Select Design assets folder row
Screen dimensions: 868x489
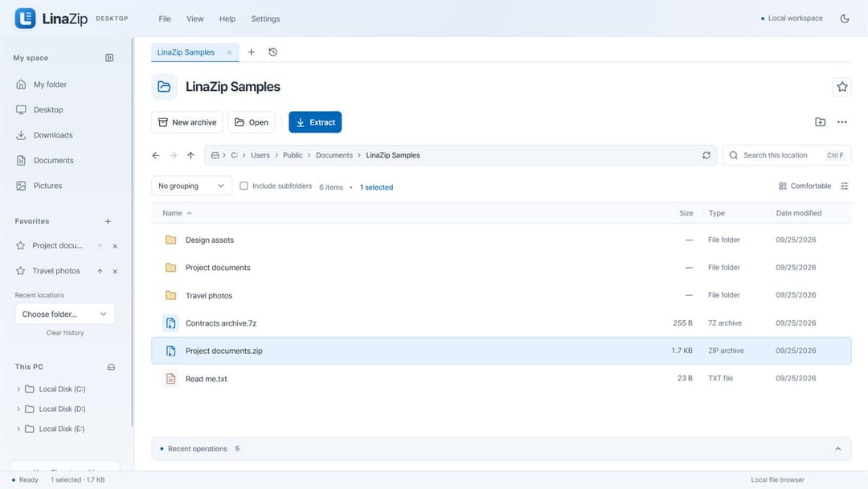[x=501, y=240]
